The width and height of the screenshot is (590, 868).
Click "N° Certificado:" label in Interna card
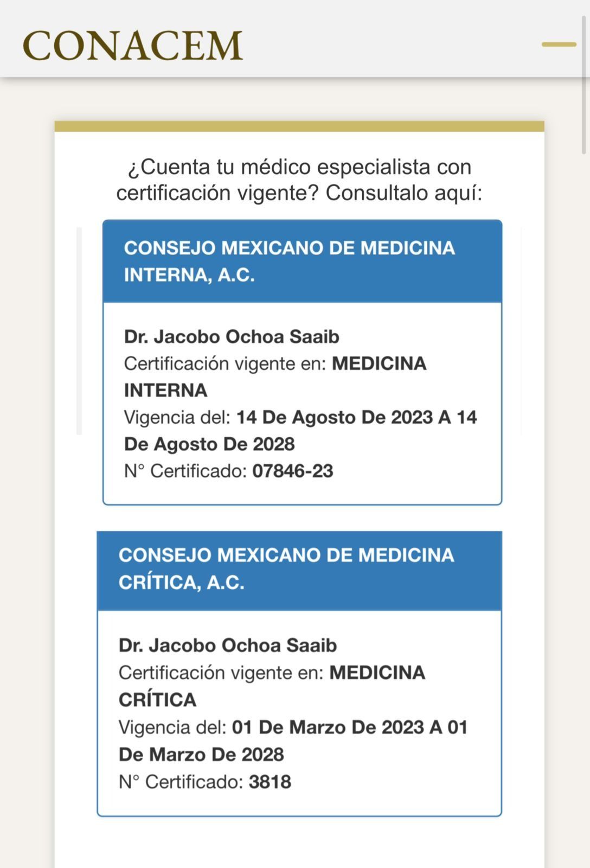pos(185,471)
